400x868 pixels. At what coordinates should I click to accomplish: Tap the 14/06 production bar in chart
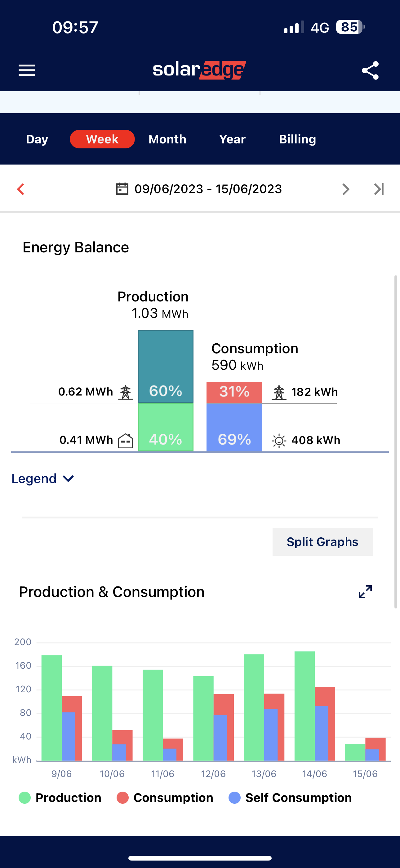point(304,706)
